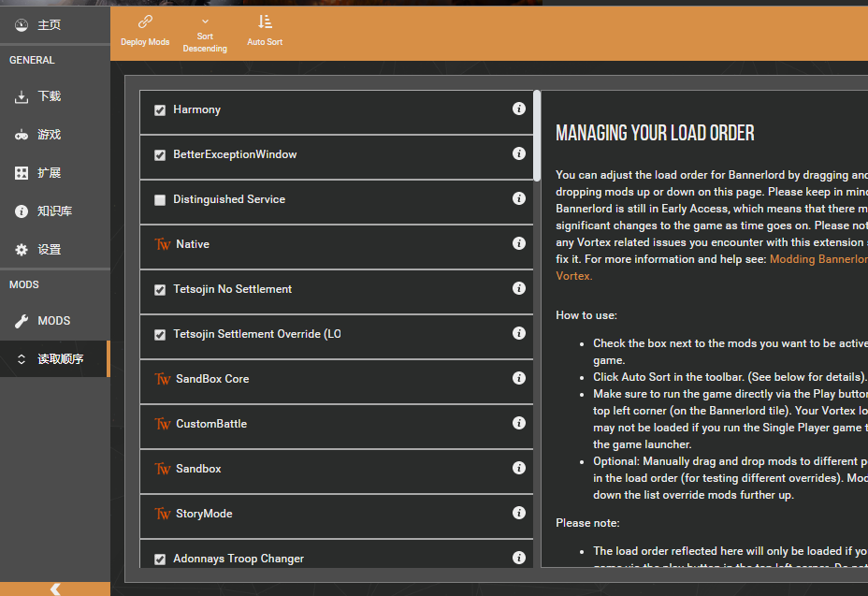Click the TaleWorlds icon next to SandBox Core
Viewport: 868px width, 596px height.
[x=162, y=379]
